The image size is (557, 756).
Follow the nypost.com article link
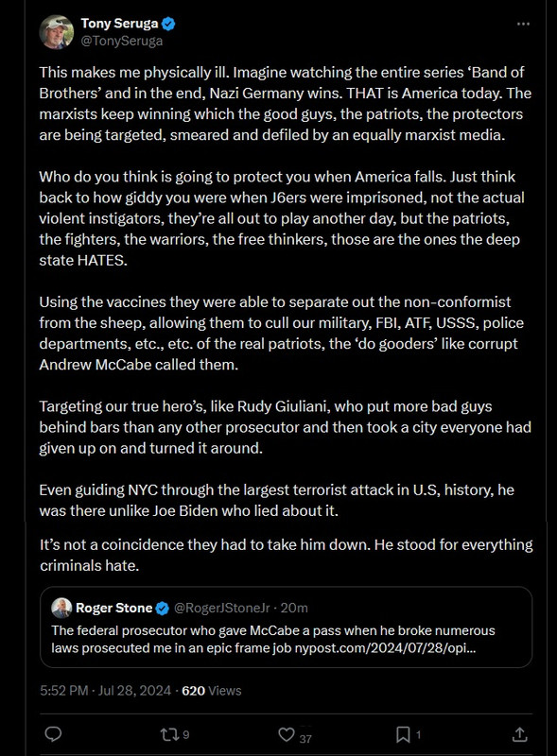click(x=385, y=647)
